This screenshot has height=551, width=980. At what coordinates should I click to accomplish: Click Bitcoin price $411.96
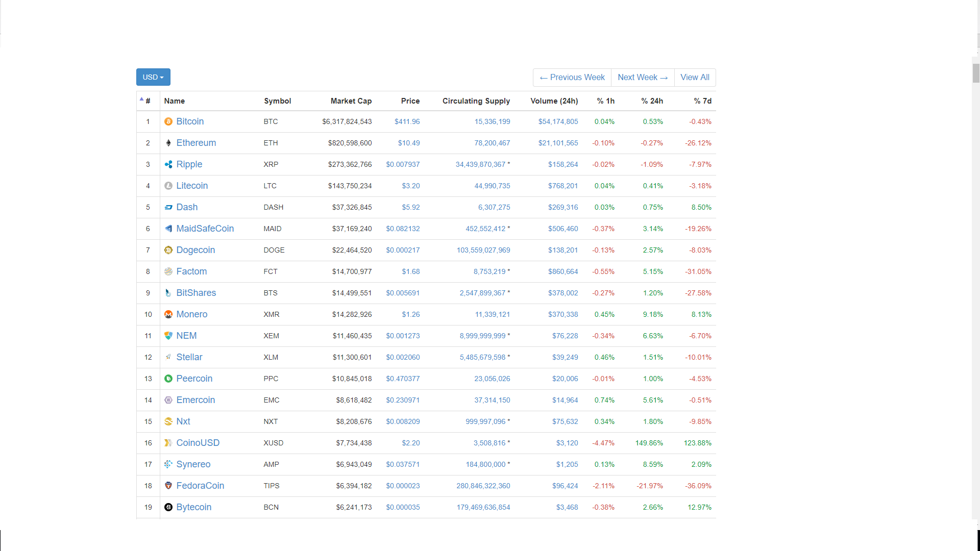(x=407, y=121)
